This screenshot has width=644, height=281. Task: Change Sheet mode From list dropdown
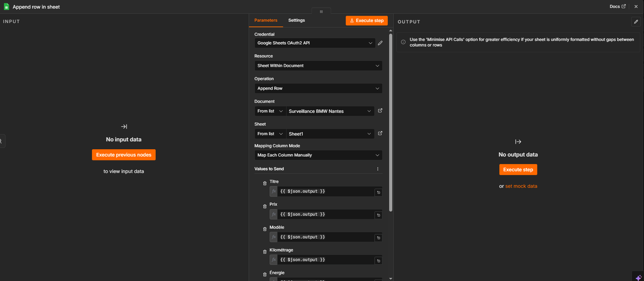click(x=270, y=134)
